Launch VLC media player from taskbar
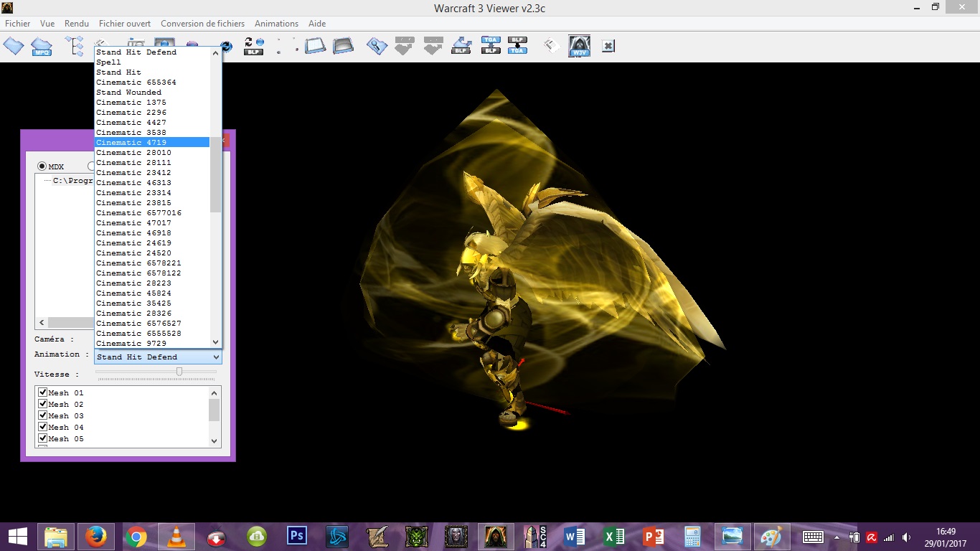This screenshot has width=980, height=551. click(x=176, y=537)
